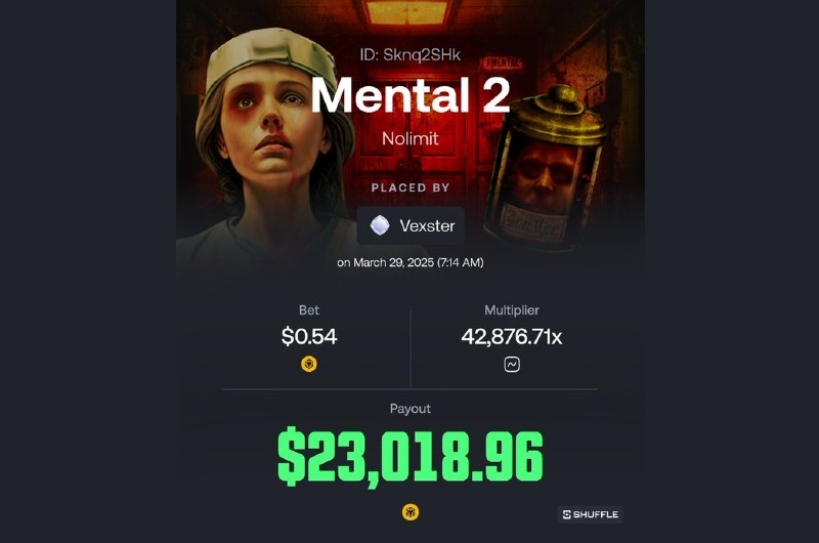819x543 pixels.
Task: Click the coin icon below the payout amount
Action: (x=411, y=512)
